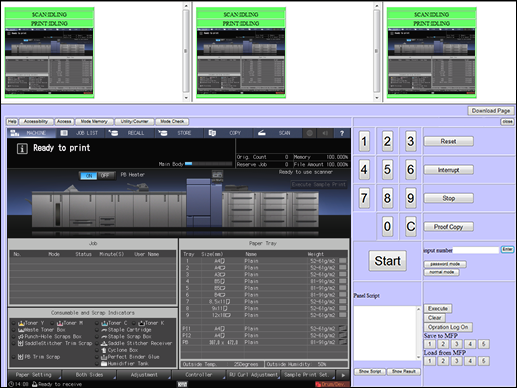Open RU Curl Adjustment
The image size is (517, 388).
pyautogui.click(x=253, y=375)
